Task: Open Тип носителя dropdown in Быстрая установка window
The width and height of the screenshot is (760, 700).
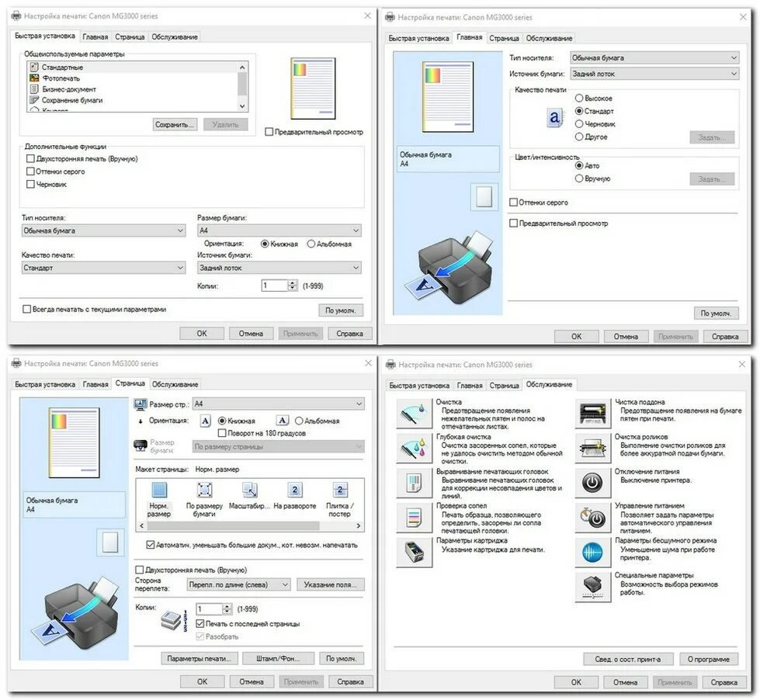Action: (x=104, y=230)
